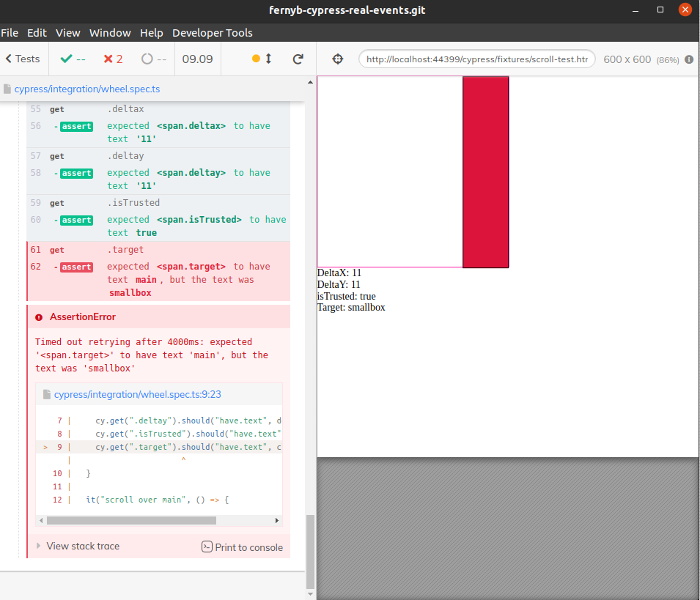The width and height of the screenshot is (700, 600).
Task: Toggle auto-scrolling arrow icon
Action: [x=268, y=59]
